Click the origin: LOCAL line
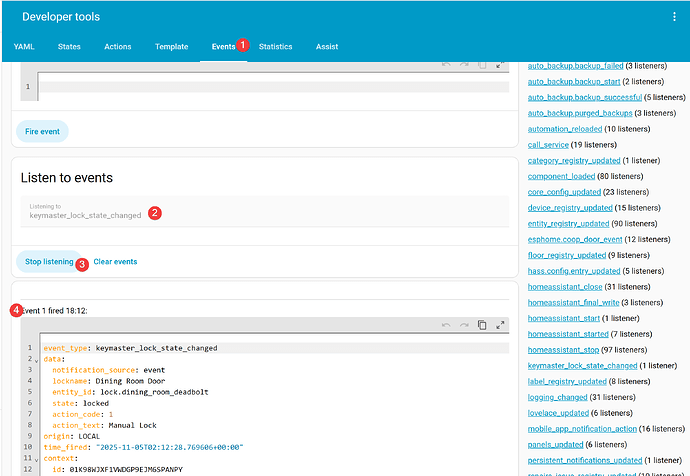690x476 pixels. click(72, 436)
